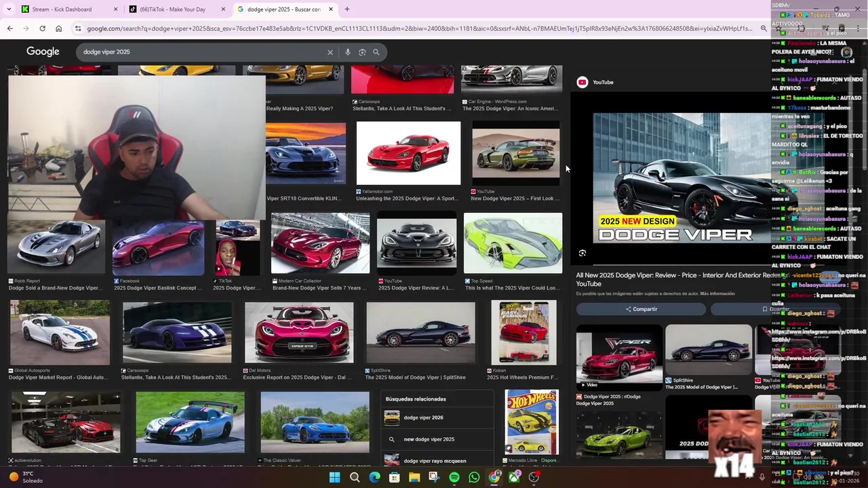Open pink Viper GTS Dal Motors image
Viewport: 868px width, 488px height.
(x=299, y=333)
